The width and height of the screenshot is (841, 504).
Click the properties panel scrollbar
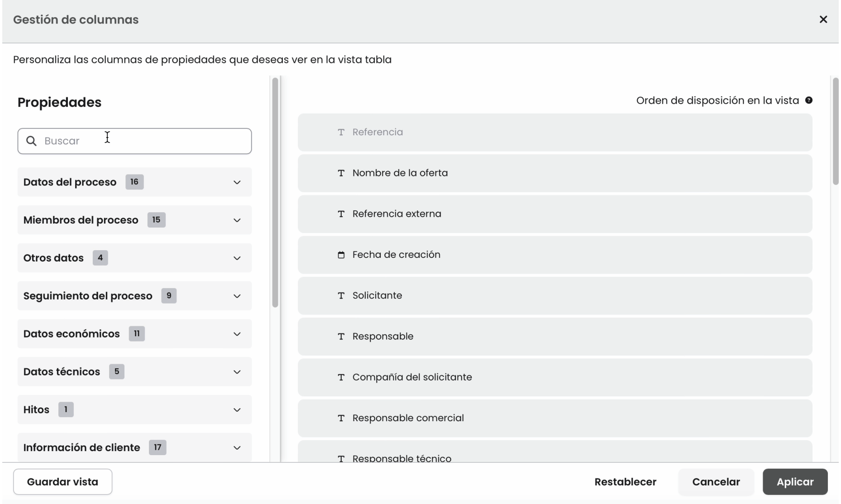pos(275,193)
